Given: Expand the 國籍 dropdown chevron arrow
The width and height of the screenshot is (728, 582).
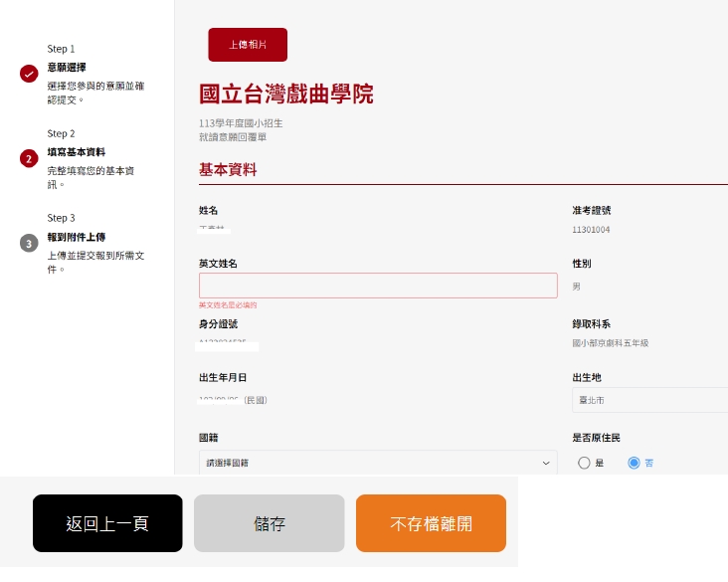Looking at the screenshot, I should 545,463.
